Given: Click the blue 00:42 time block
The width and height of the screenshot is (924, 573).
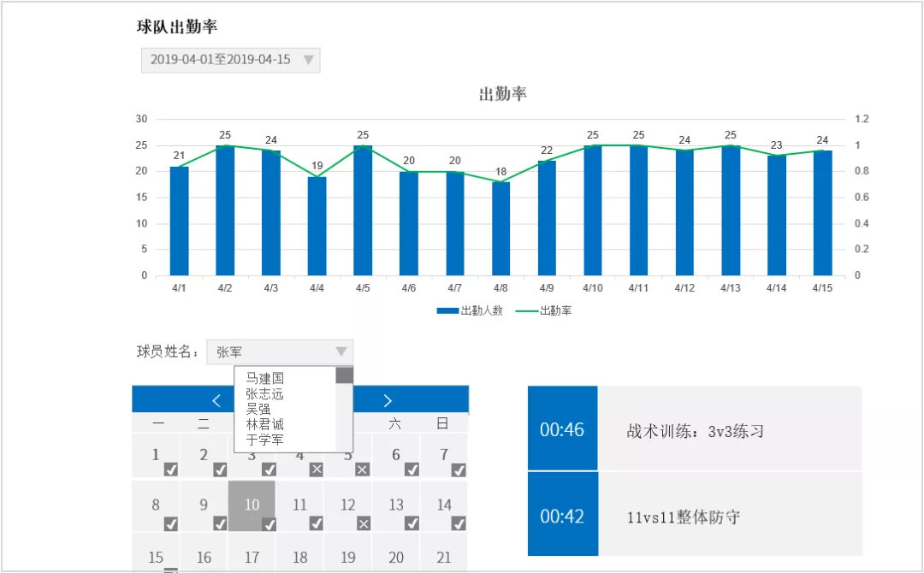Looking at the screenshot, I should [x=563, y=515].
